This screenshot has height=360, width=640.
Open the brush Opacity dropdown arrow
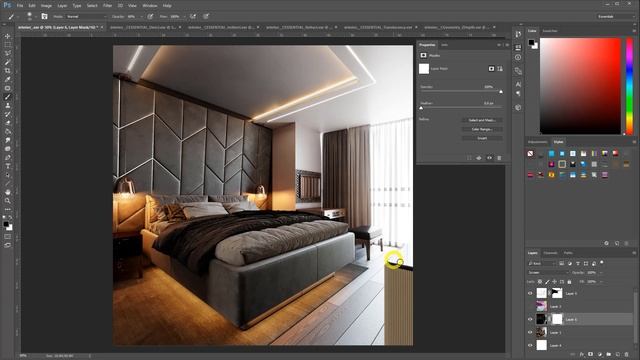pyautogui.click(x=141, y=16)
